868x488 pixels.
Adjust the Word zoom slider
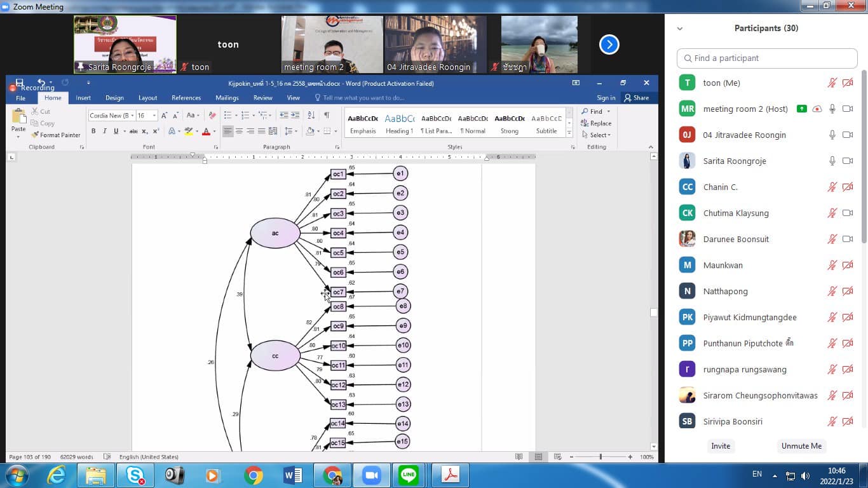point(600,457)
